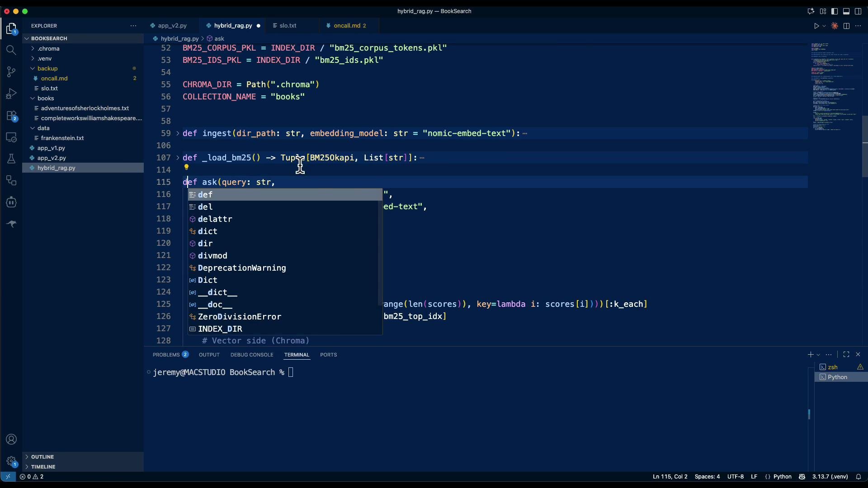
Task: Create a new terminal with plus icon
Action: coord(810,355)
